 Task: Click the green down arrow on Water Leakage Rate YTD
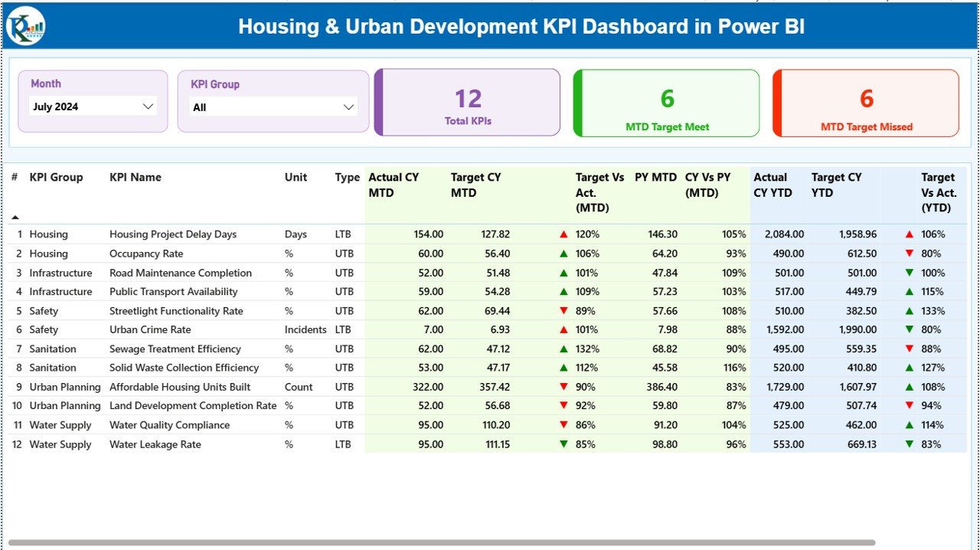coord(911,444)
